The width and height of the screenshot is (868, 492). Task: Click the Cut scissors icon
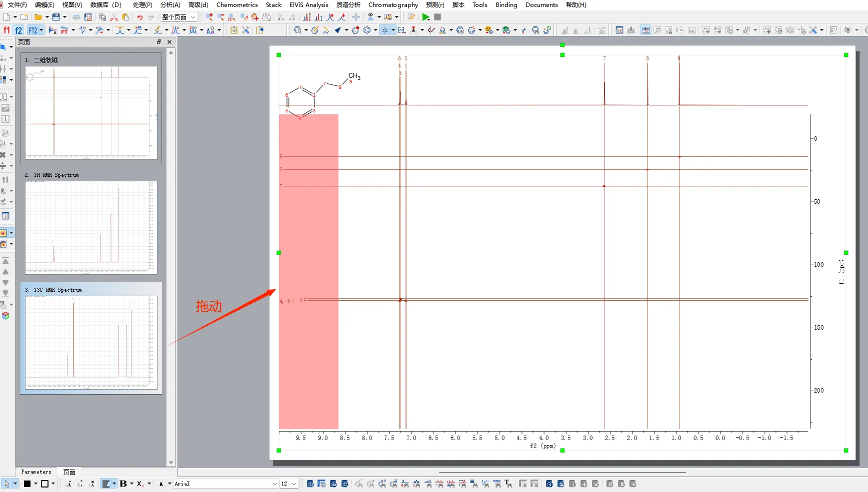coord(114,17)
